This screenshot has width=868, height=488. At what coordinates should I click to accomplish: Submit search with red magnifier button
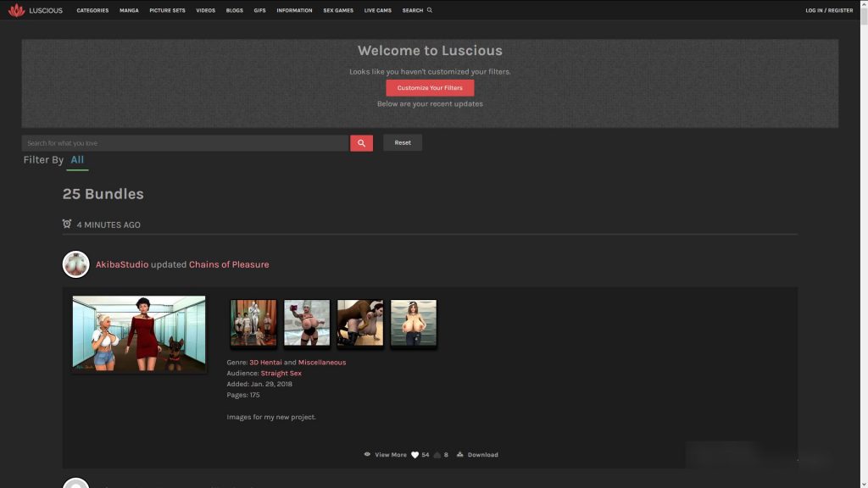(361, 142)
